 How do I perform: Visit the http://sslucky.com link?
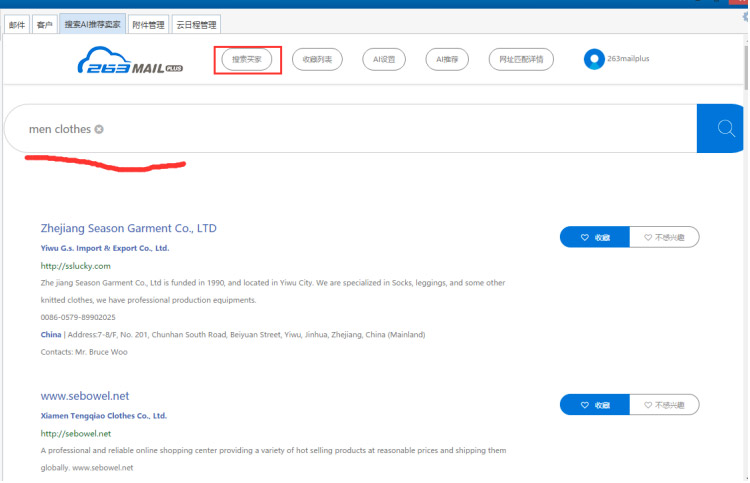pos(75,266)
